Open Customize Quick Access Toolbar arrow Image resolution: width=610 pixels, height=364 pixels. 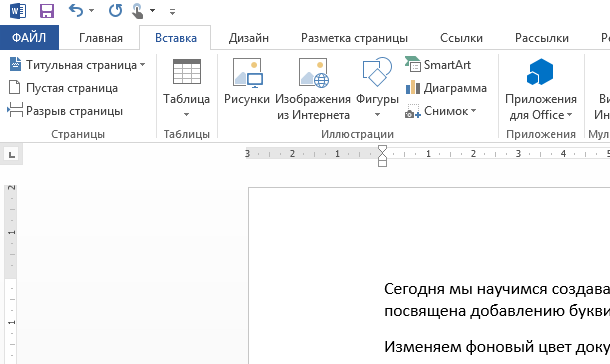coord(172,12)
